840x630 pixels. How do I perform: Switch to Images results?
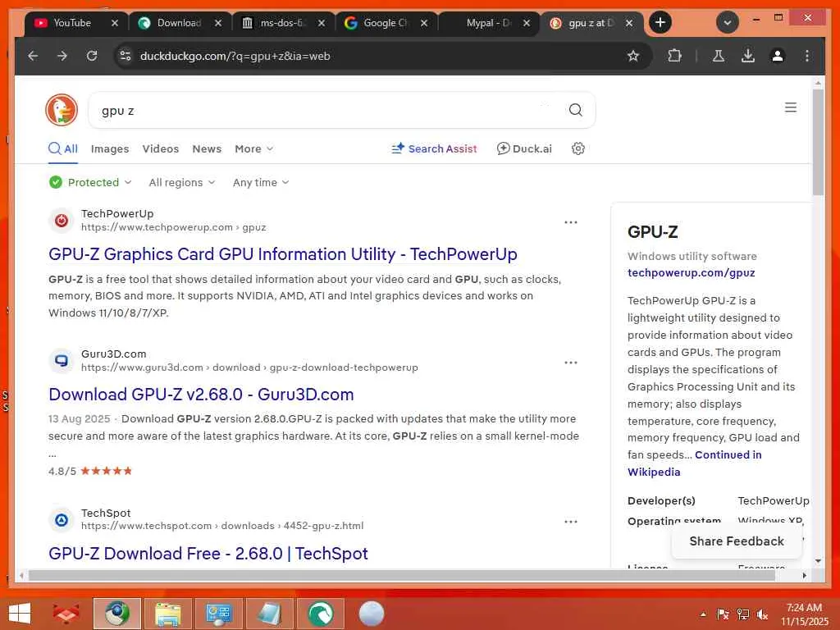110,149
